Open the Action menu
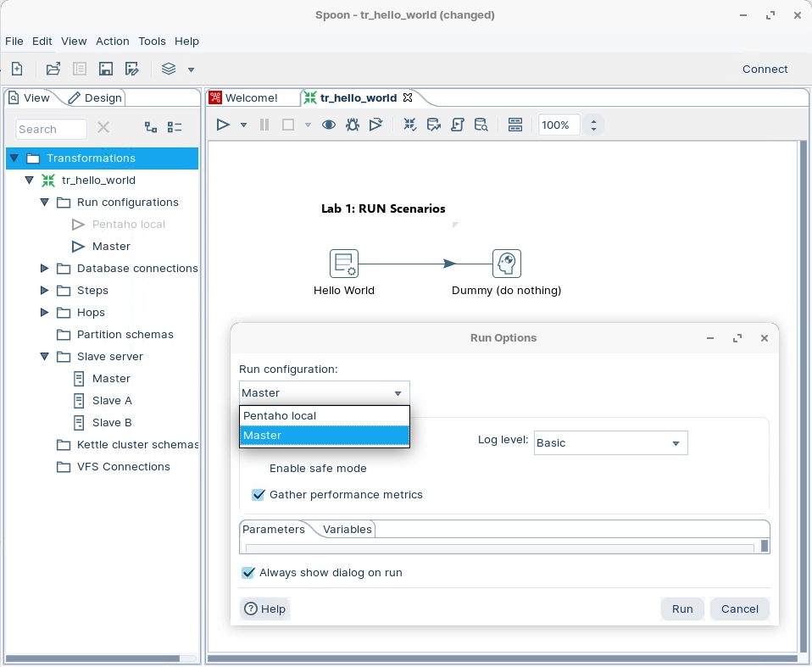The image size is (812, 667). pos(112,41)
